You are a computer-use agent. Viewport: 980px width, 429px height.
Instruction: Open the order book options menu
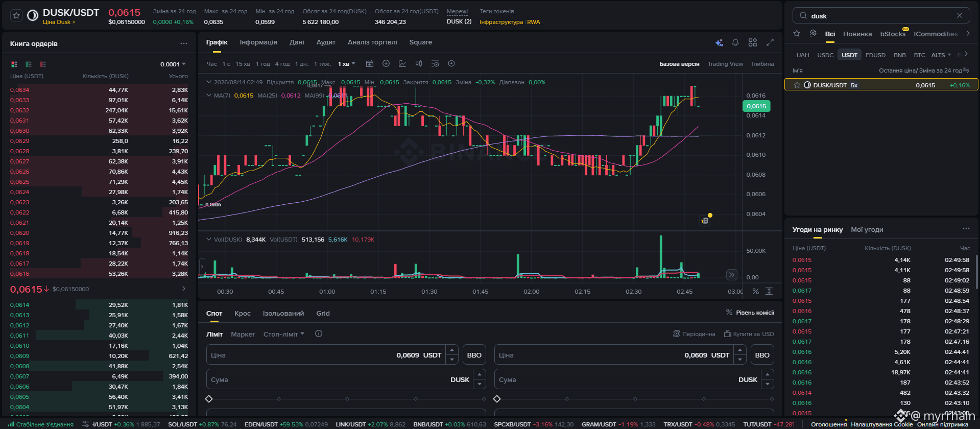coord(184,43)
